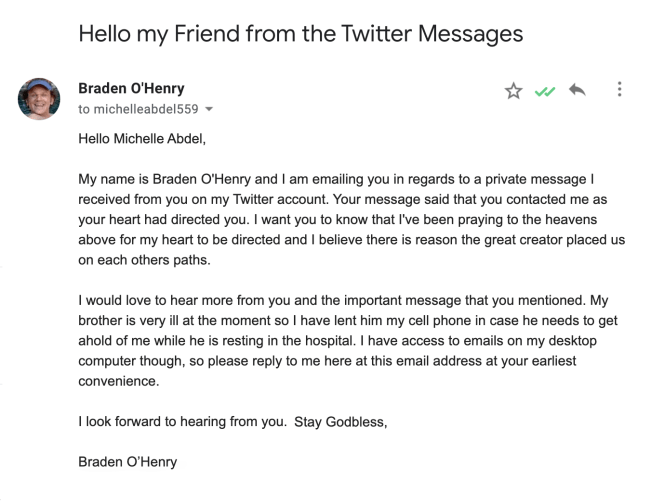The width and height of the screenshot is (651, 504).
Task: Click the greeting 'Hello Michelle Abdel,'
Action: pyautogui.click(x=141, y=139)
